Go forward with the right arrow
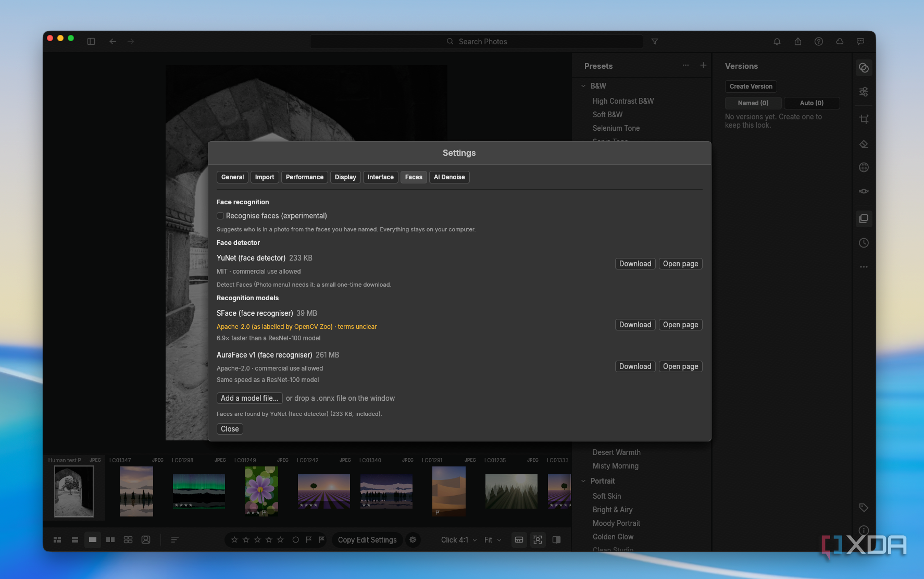The width and height of the screenshot is (924, 579). pyautogui.click(x=131, y=41)
